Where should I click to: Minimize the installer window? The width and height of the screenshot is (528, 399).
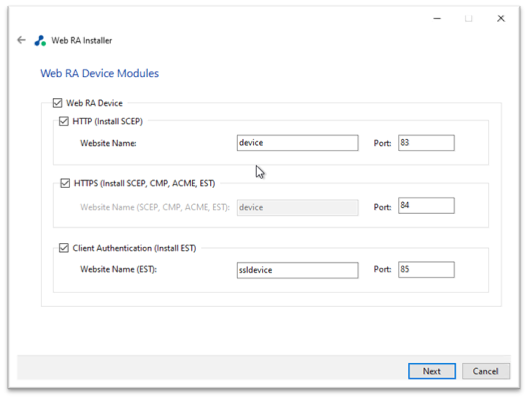pos(437,19)
